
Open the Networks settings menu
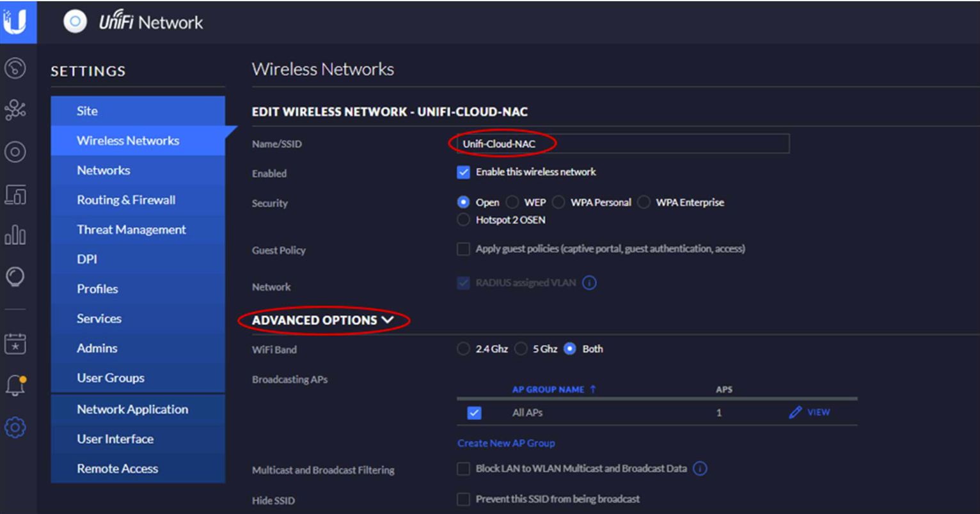click(138, 170)
